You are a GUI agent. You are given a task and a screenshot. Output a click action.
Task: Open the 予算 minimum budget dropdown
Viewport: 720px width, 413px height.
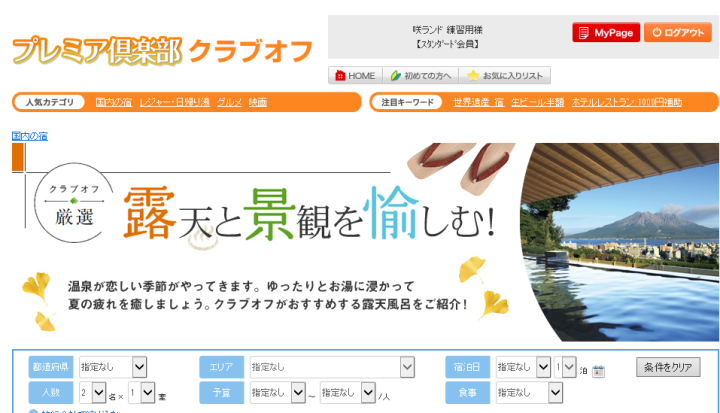[277, 393]
